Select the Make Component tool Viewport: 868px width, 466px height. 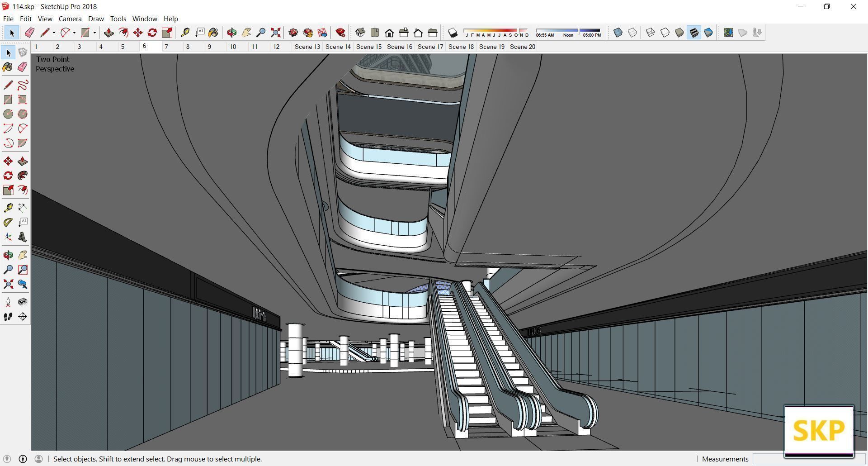pos(23,53)
